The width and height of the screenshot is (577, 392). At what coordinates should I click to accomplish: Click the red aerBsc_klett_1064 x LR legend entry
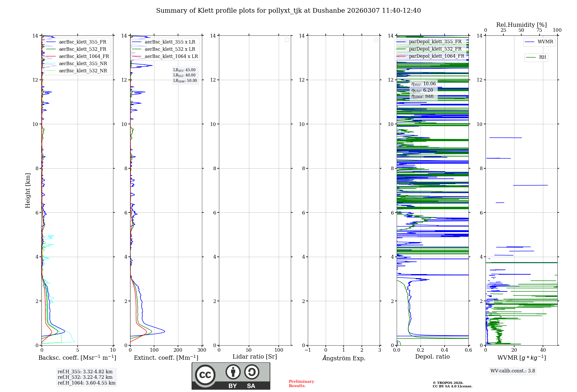171,56
